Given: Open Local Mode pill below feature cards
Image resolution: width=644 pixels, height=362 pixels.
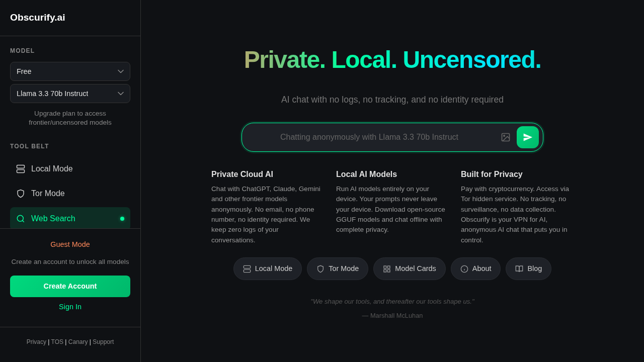Looking at the screenshot, I should tap(268, 269).
